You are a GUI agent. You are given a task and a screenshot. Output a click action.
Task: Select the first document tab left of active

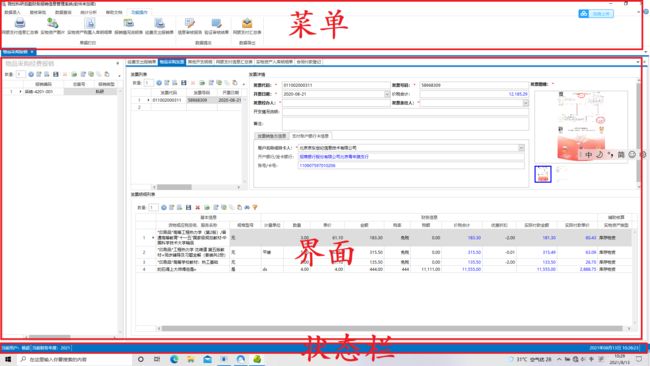[x=142, y=62]
